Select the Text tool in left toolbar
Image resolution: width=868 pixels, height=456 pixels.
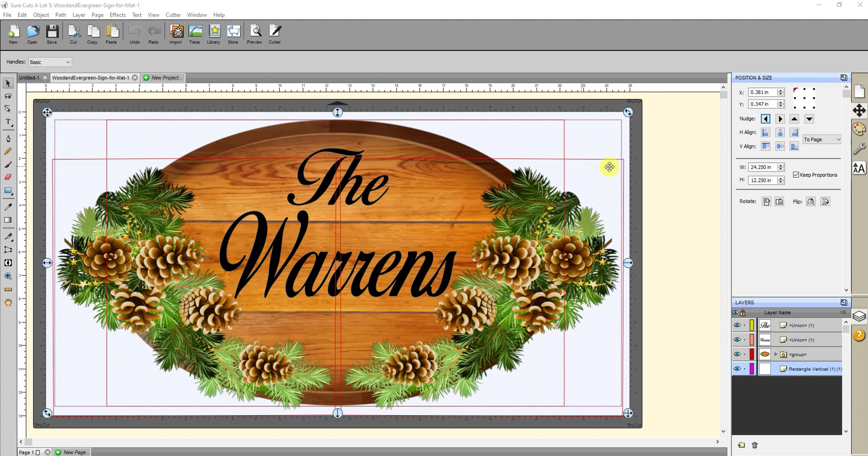8,122
